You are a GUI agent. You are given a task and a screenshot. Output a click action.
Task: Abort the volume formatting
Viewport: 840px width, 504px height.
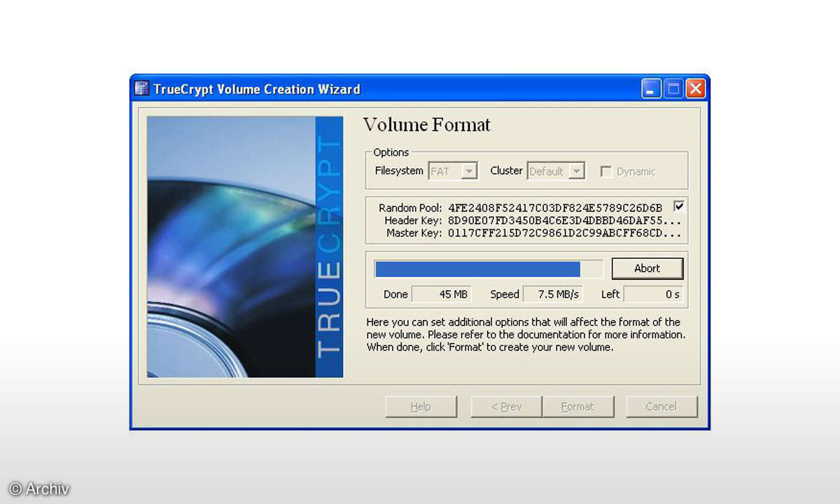[x=647, y=269]
